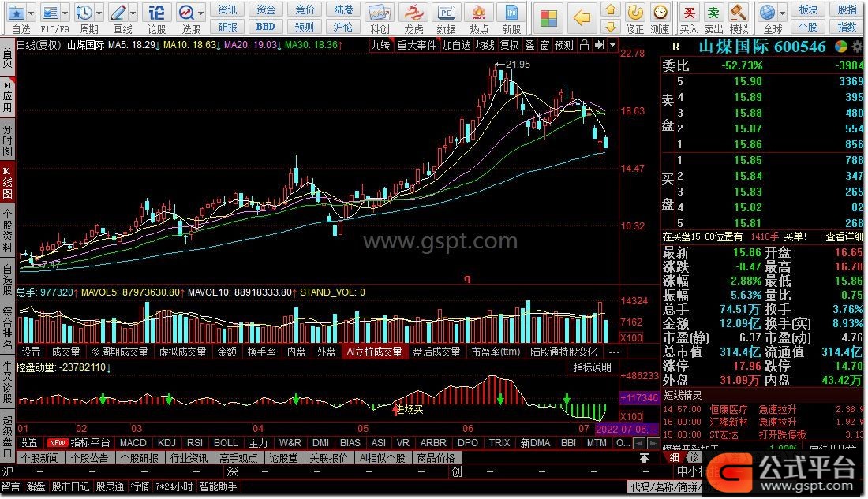Expand more volume indicator tabs (…)
The height and width of the screenshot is (499, 868).
tap(614, 352)
